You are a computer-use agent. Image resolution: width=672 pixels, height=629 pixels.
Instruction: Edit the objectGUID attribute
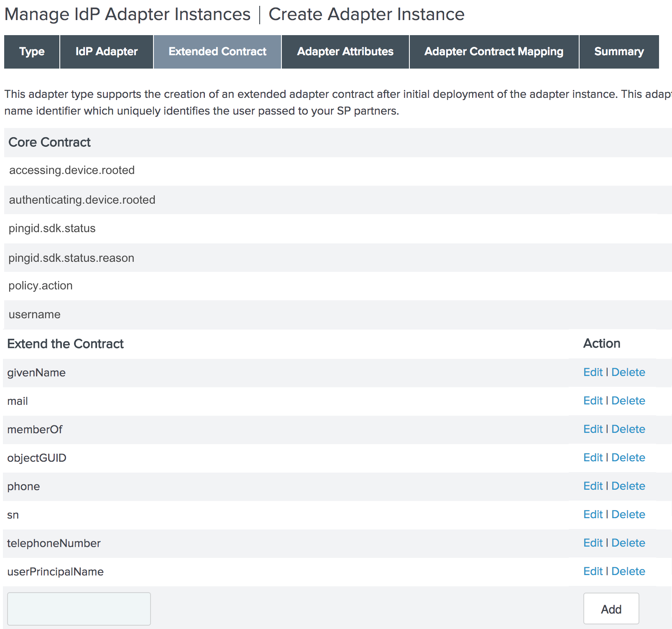(593, 458)
